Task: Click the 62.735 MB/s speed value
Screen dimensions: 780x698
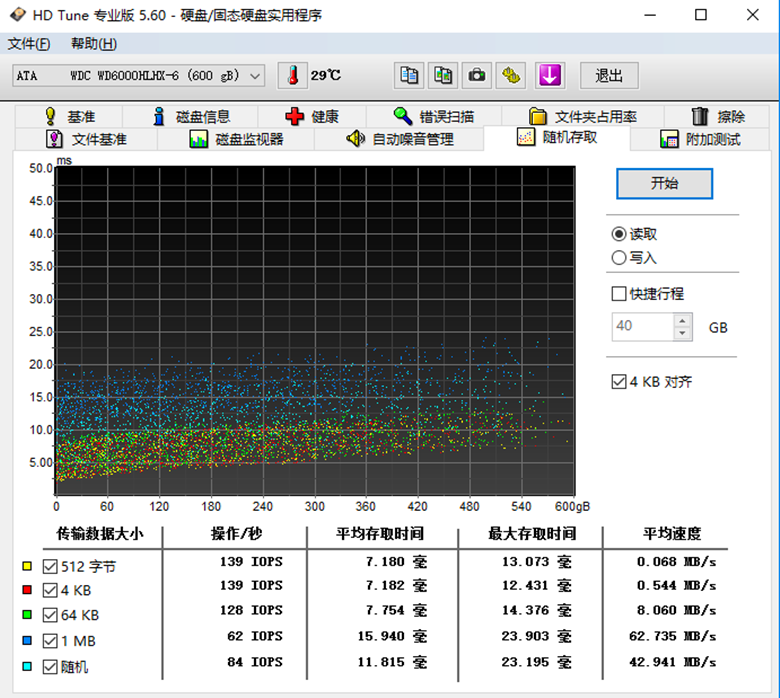Action: click(673, 636)
